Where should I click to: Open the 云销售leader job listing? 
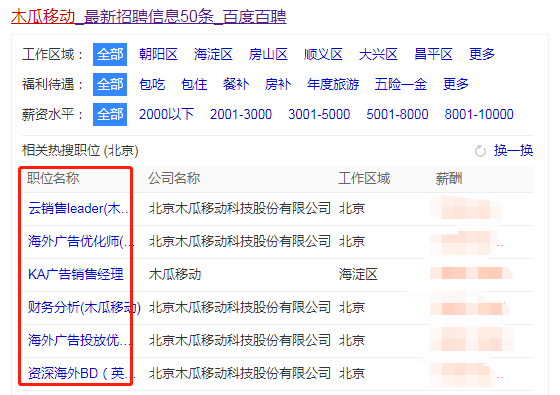(78, 208)
